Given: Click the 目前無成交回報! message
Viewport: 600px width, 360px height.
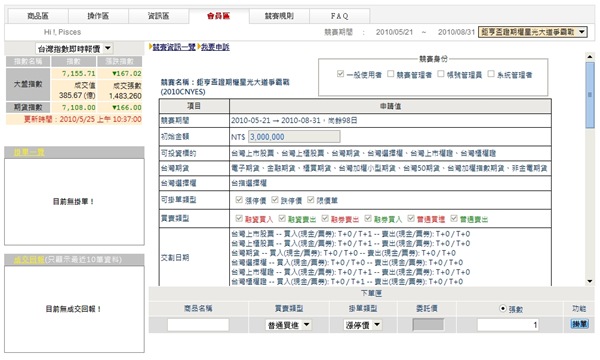Looking at the screenshot, I should coord(73,309).
